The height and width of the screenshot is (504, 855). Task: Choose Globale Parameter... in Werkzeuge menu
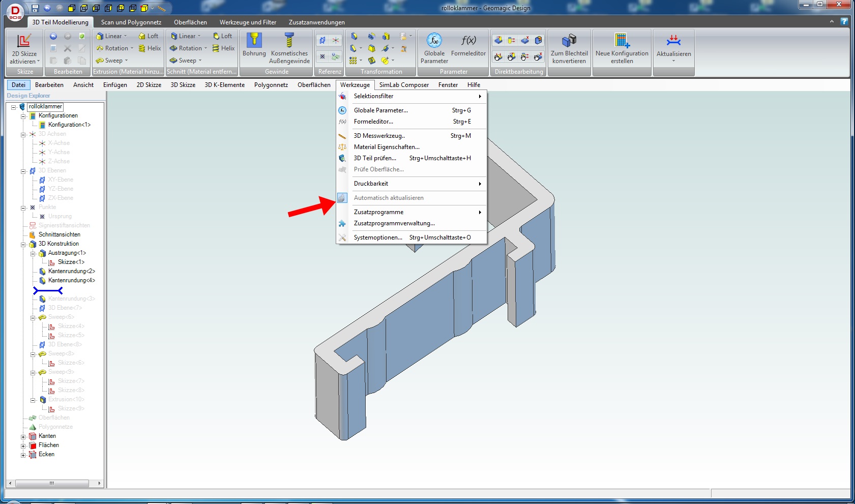411,110
